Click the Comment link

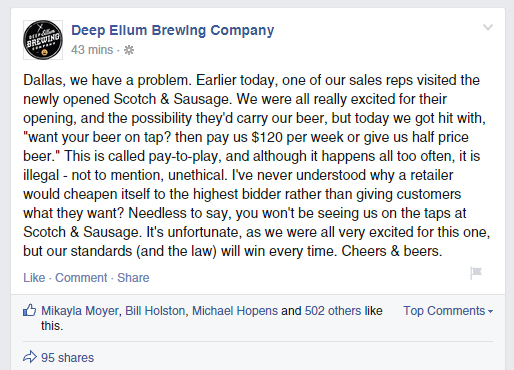point(81,278)
